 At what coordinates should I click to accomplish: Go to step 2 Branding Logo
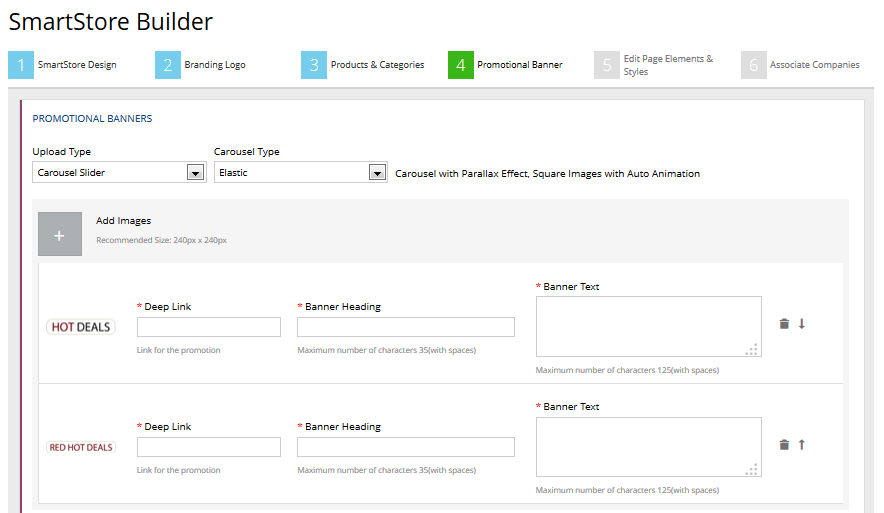click(201, 65)
